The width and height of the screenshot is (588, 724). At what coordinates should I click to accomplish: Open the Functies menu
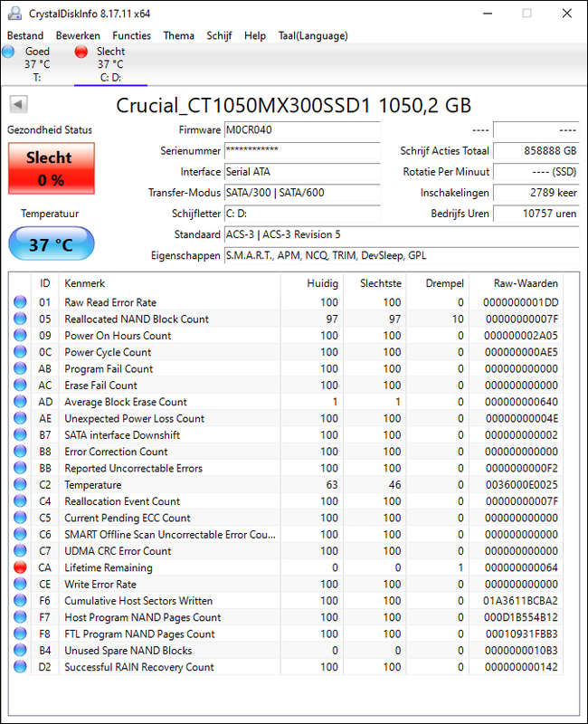click(131, 35)
